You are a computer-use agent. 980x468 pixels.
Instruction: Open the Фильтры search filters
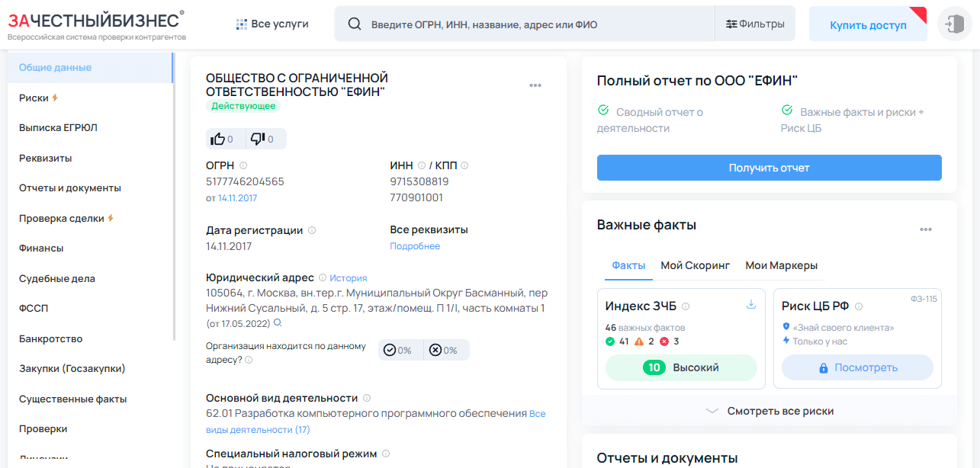coord(755,24)
